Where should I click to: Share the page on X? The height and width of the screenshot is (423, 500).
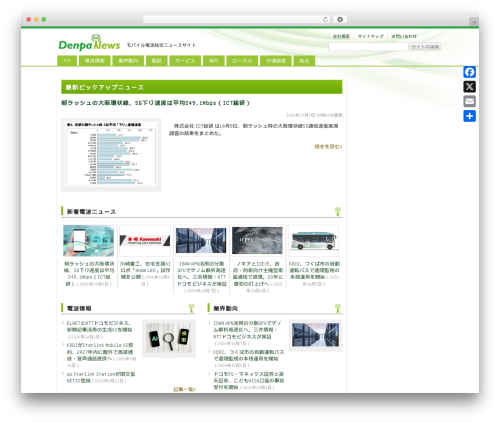pyautogui.click(x=469, y=87)
